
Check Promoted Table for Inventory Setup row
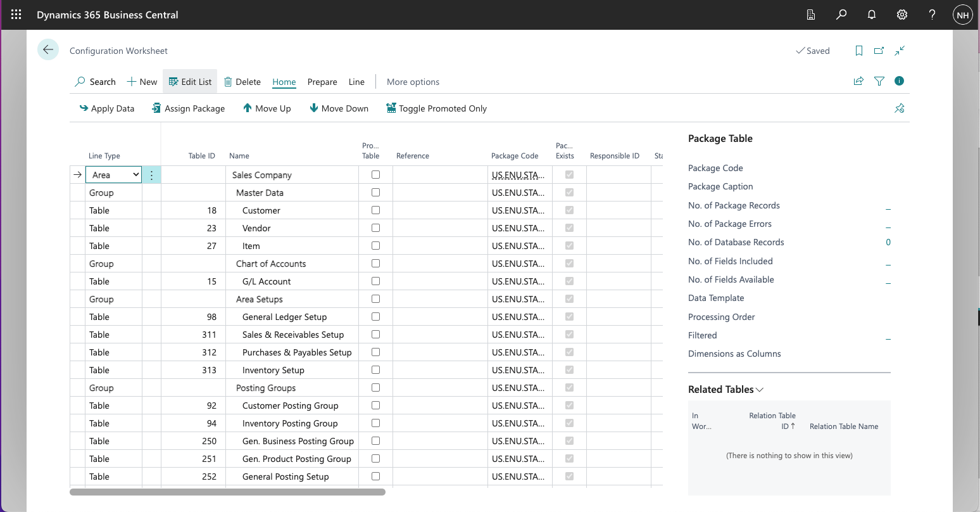375,370
